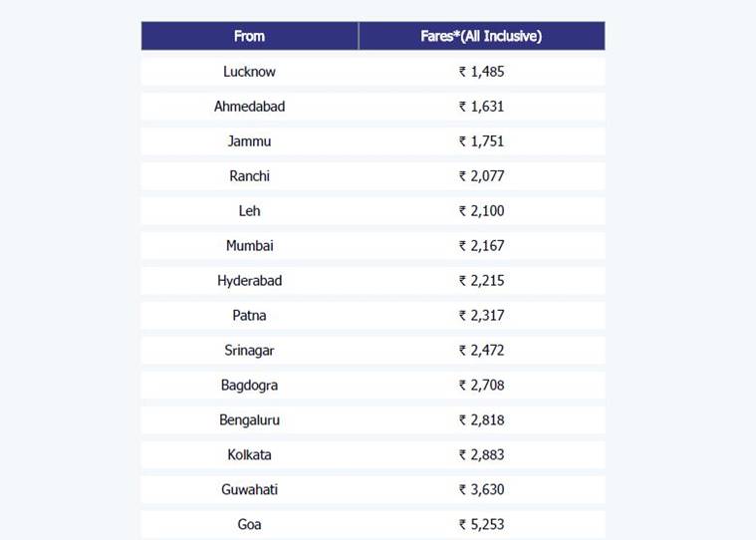
Task: Click the Jammu city entry
Action: click(x=249, y=141)
